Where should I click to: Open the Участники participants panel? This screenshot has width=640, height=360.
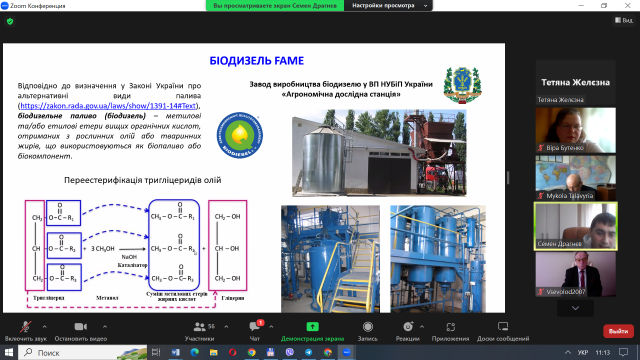tap(199, 331)
